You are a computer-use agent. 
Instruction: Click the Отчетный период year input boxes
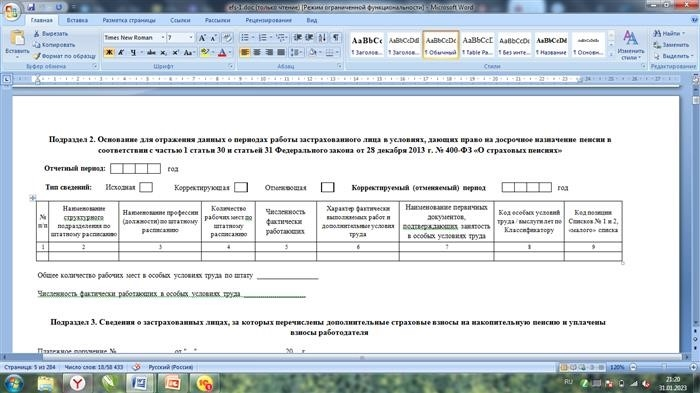pos(135,168)
